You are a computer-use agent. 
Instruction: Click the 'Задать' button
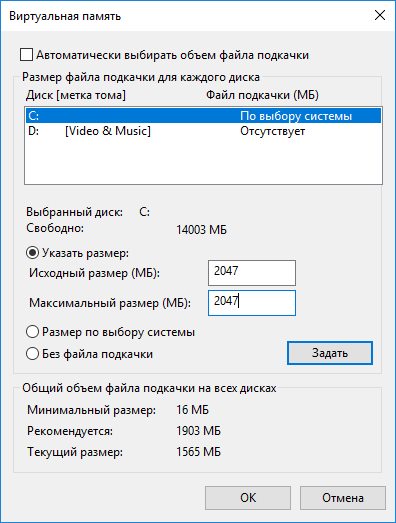click(x=330, y=353)
